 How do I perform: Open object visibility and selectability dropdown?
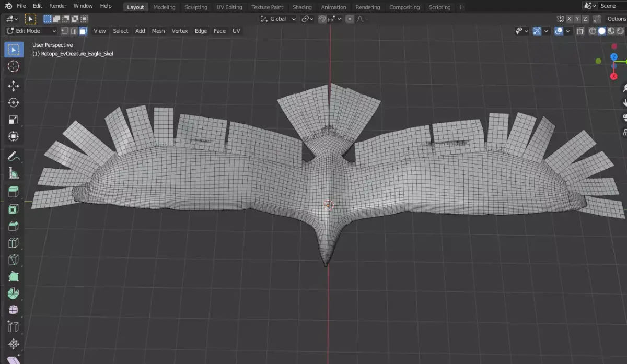pos(522,31)
